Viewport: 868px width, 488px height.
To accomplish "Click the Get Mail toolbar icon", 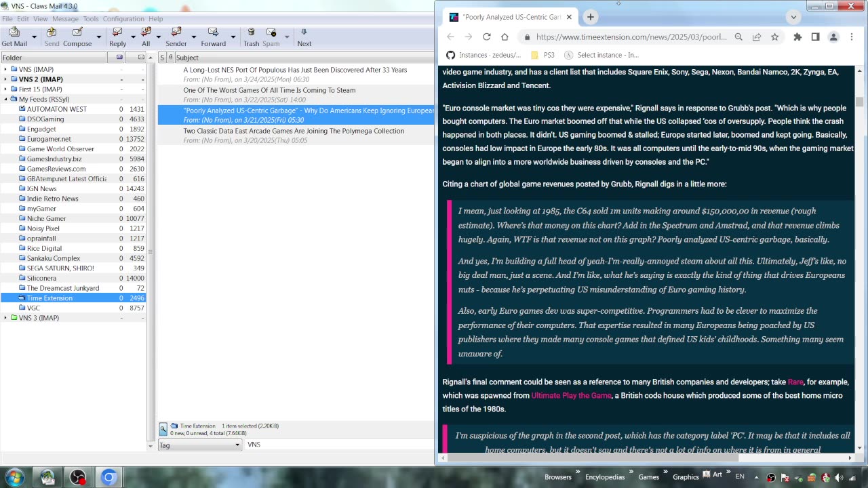I will [x=14, y=32].
